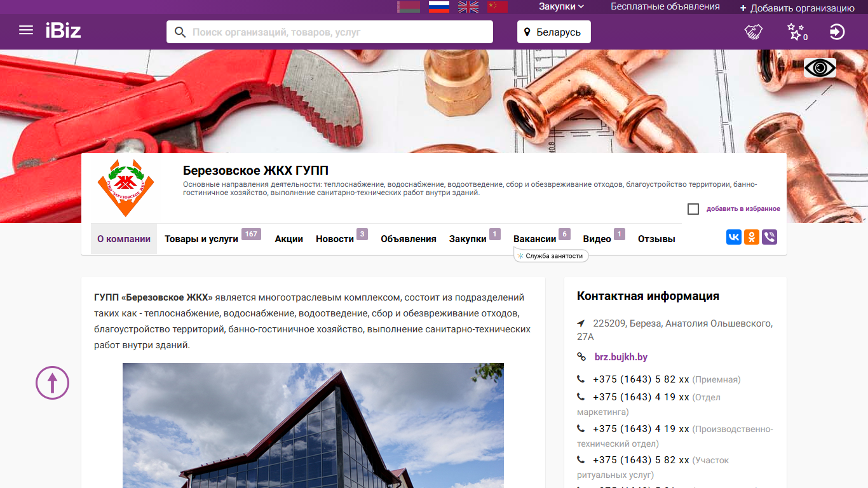
Task: Check the добавить в избранное checkbox
Action: (693, 209)
